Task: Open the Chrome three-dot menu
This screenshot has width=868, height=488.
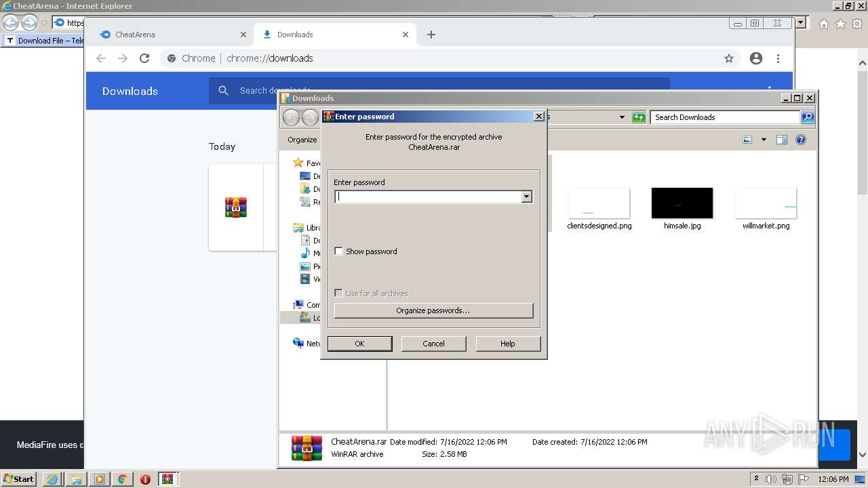Action: click(778, 58)
